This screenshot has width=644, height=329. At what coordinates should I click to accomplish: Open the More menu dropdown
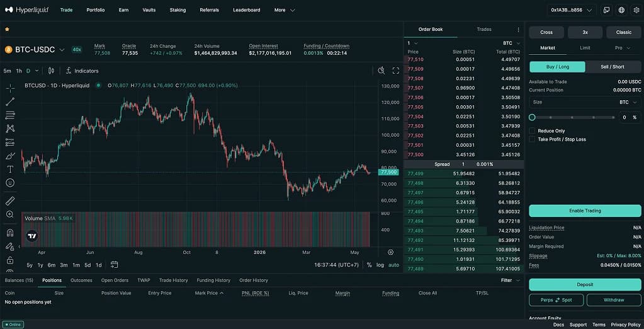285,10
